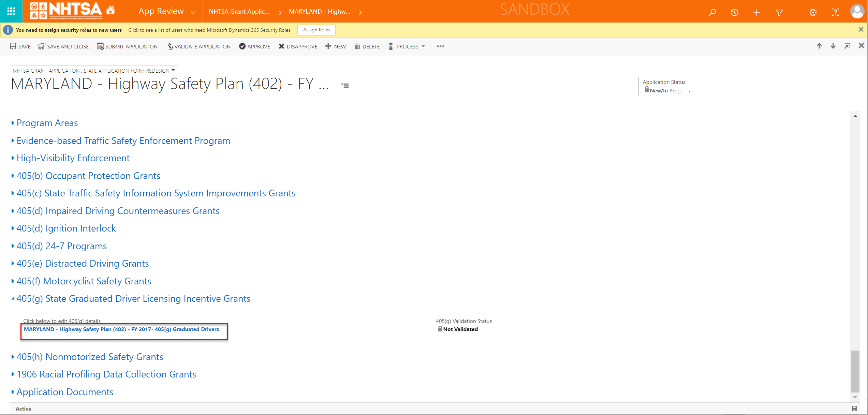Click the Approve command

click(254, 46)
